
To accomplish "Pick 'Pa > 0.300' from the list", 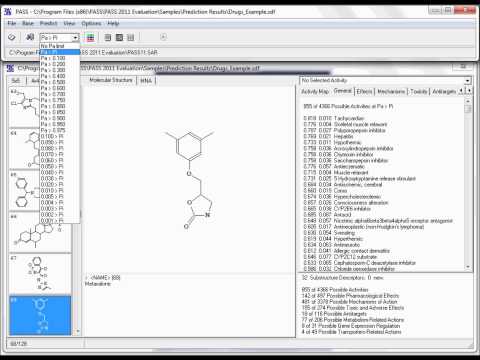I will [x=60, y=70].
